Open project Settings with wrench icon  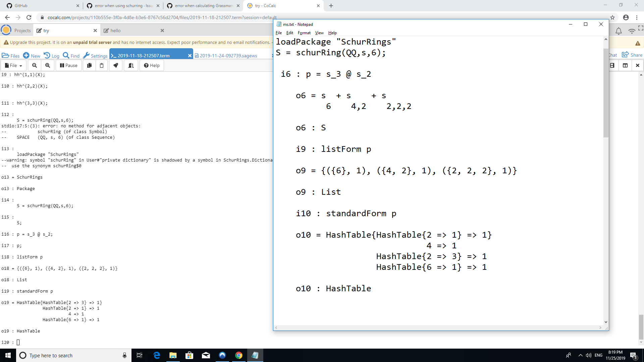point(95,55)
